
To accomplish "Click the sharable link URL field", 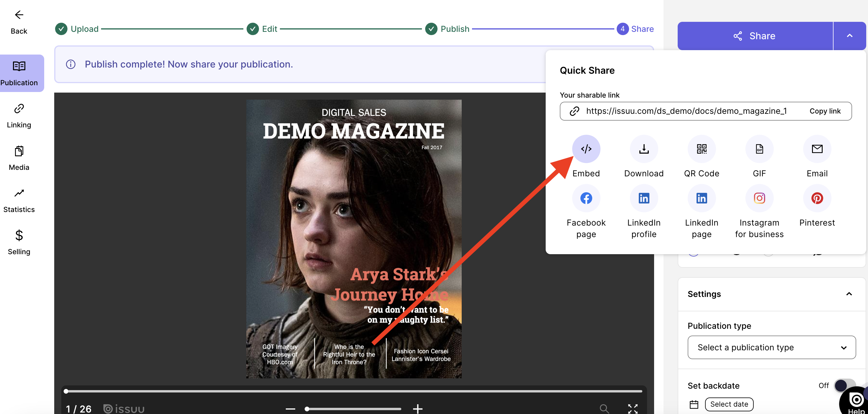I will tap(706, 111).
